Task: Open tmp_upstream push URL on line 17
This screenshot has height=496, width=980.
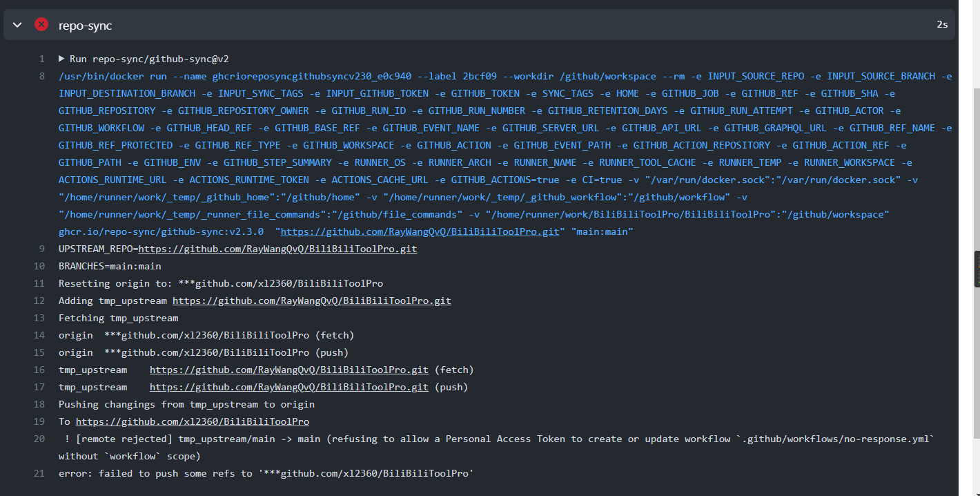Action: 288,387
